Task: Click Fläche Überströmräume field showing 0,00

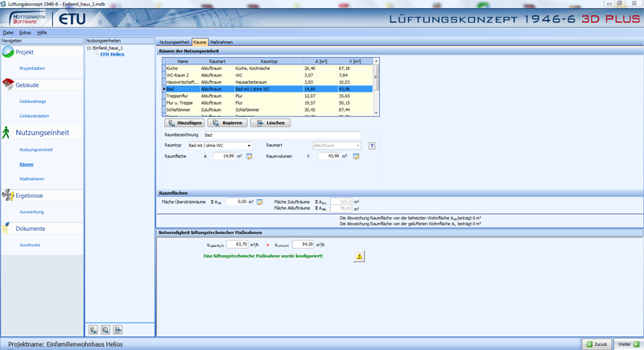Action: click(x=237, y=202)
